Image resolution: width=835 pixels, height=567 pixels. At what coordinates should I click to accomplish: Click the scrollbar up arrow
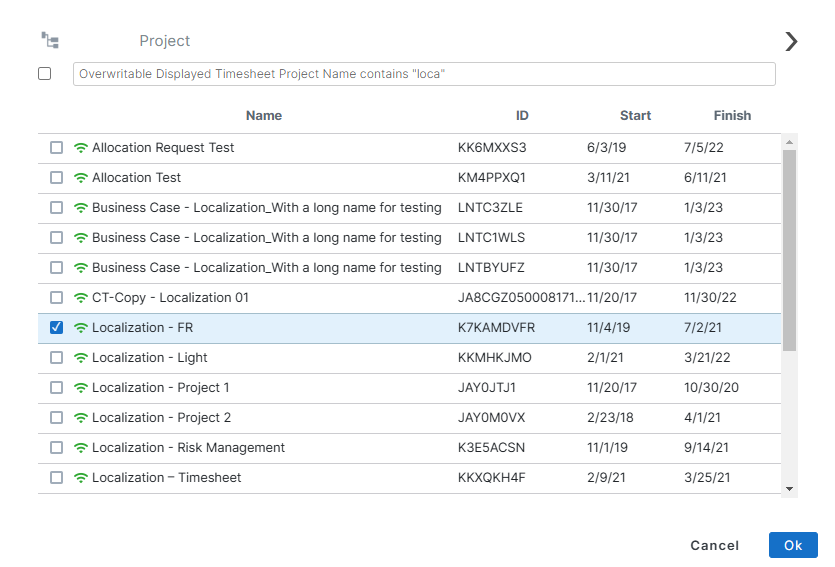[790, 141]
